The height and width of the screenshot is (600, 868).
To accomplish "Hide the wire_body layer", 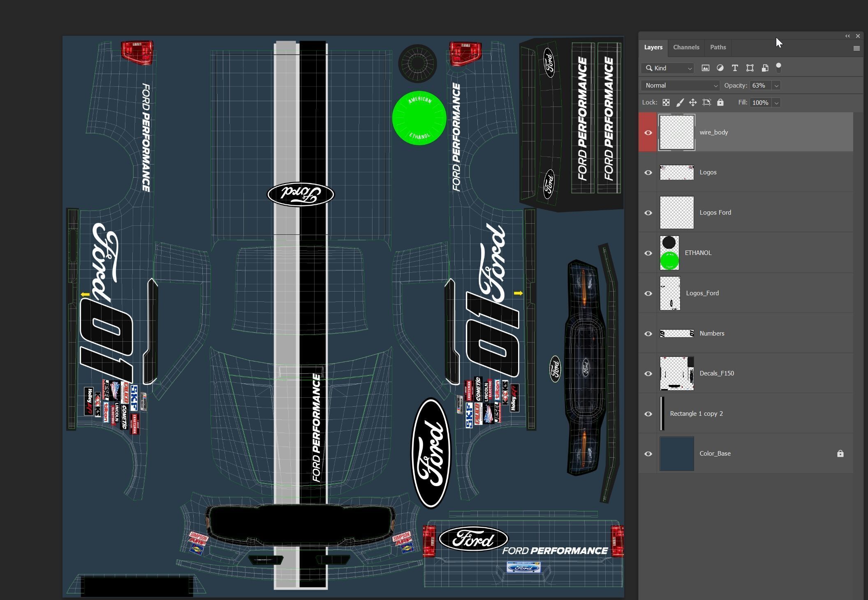I will pos(648,132).
